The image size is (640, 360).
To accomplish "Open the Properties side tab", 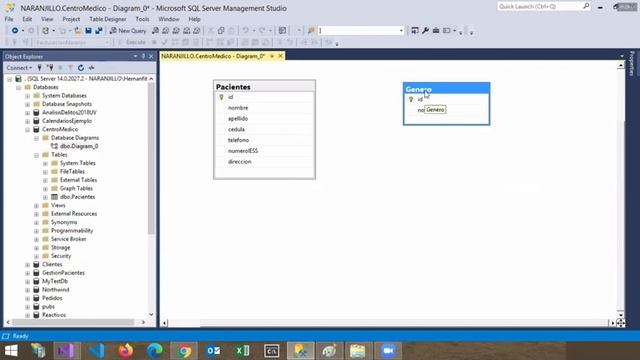I will [x=632, y=63].
